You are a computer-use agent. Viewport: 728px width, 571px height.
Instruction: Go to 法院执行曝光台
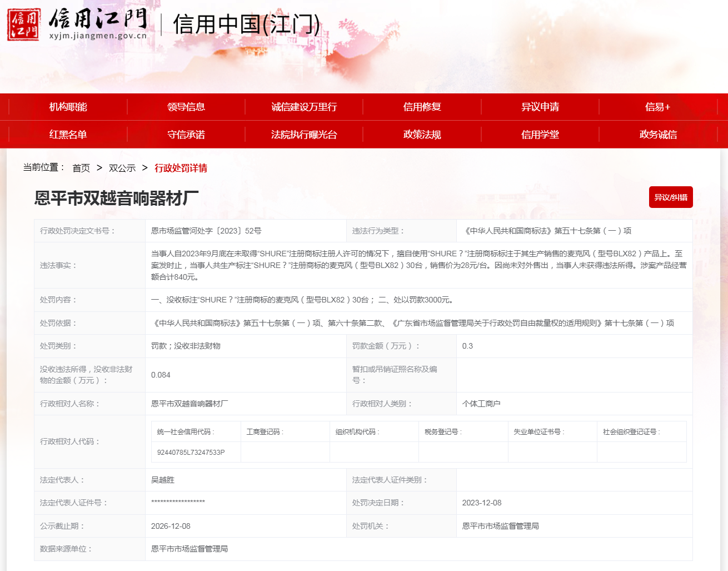304,135
